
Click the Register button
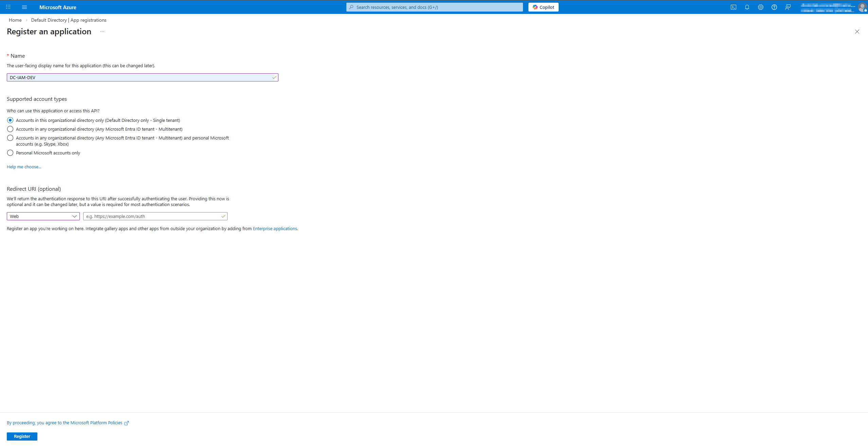22,436
